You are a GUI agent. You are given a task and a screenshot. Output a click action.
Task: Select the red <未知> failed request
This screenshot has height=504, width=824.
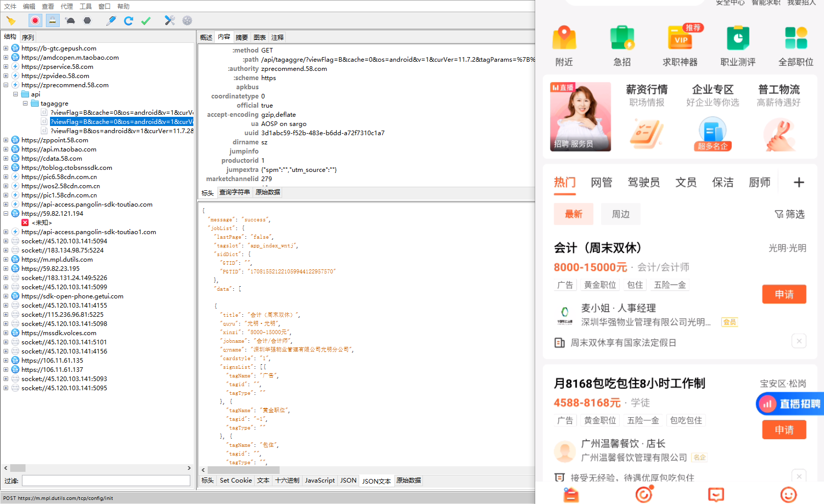(41, 223)
